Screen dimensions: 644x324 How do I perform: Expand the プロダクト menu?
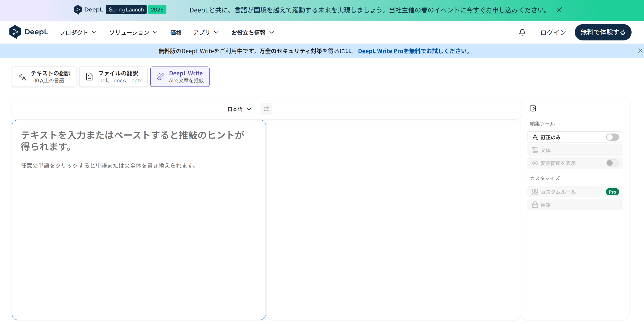tap(78, 32)
